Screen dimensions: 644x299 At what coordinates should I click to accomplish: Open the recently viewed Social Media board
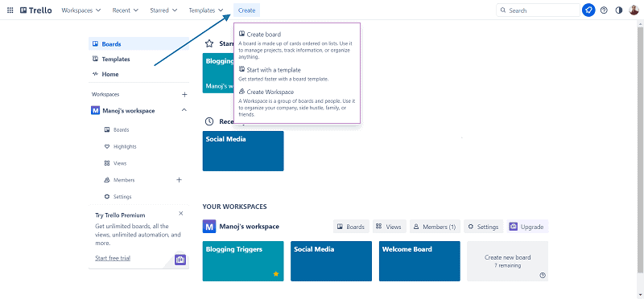[x=243, y=151]
